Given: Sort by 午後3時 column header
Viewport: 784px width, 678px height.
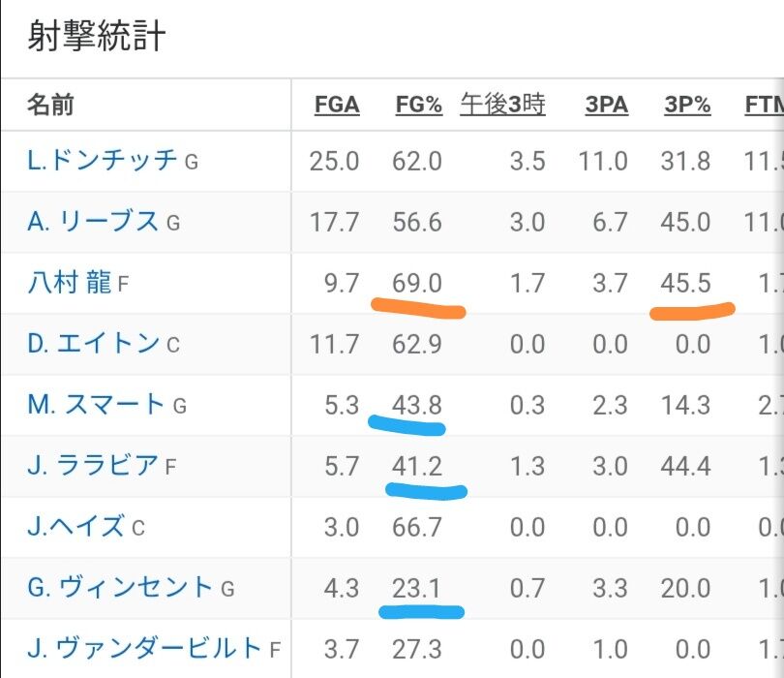Looking at the screenshot, I should [502, 105].
